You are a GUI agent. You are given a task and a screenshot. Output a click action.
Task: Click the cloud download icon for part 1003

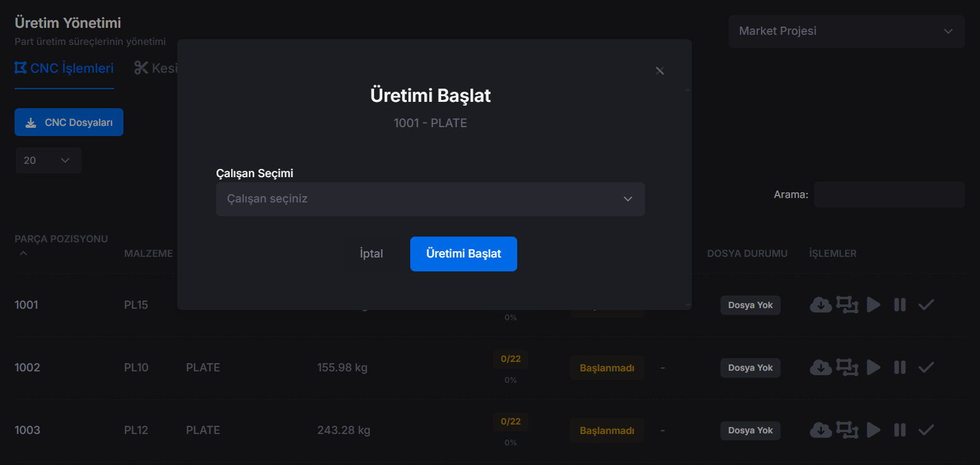[x=820, y=430]
